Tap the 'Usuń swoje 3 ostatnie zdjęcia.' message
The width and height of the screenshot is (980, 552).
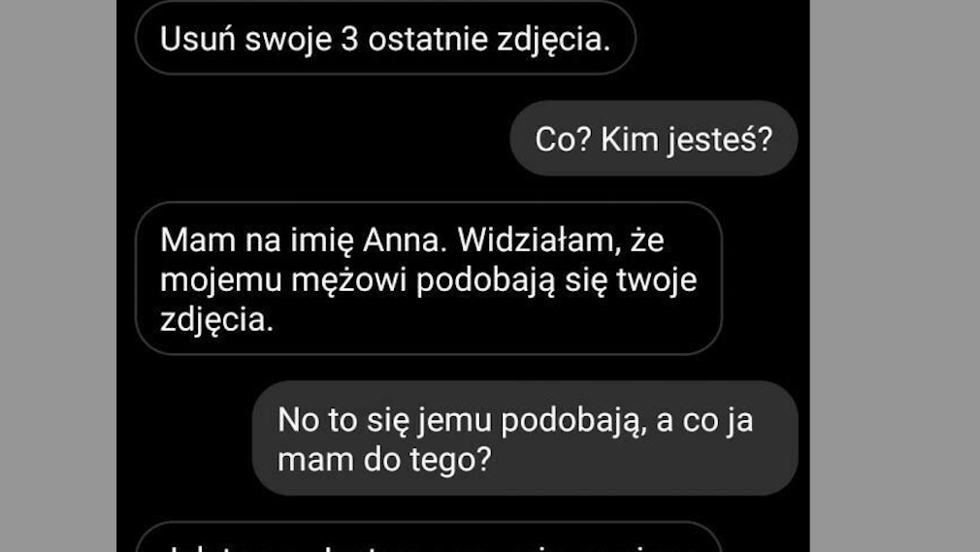(385, 38)
